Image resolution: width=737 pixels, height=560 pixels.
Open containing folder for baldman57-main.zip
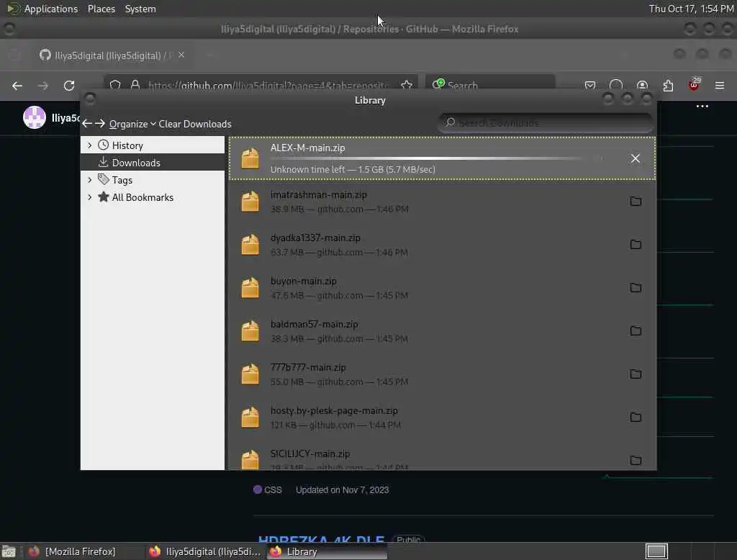636,331
